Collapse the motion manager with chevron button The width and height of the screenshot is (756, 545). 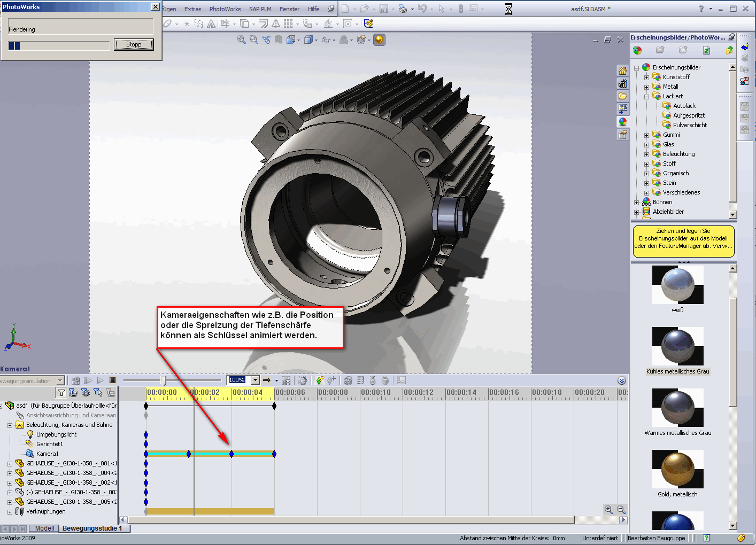coord(621,380)
